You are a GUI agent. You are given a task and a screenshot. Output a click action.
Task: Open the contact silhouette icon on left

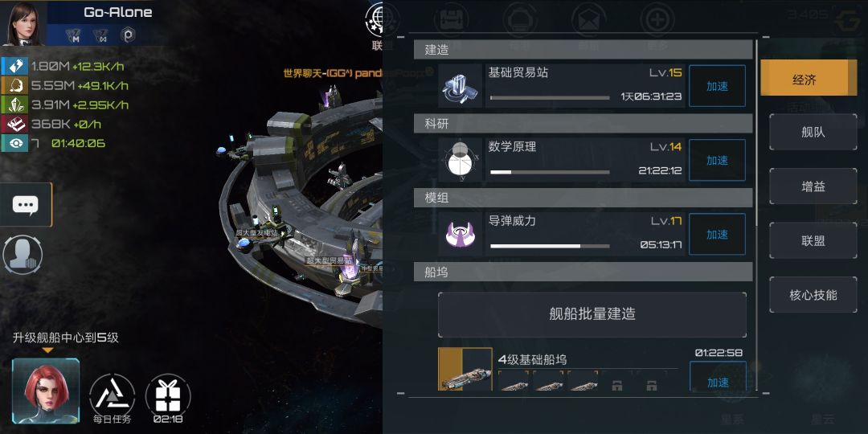coord(23,256)
